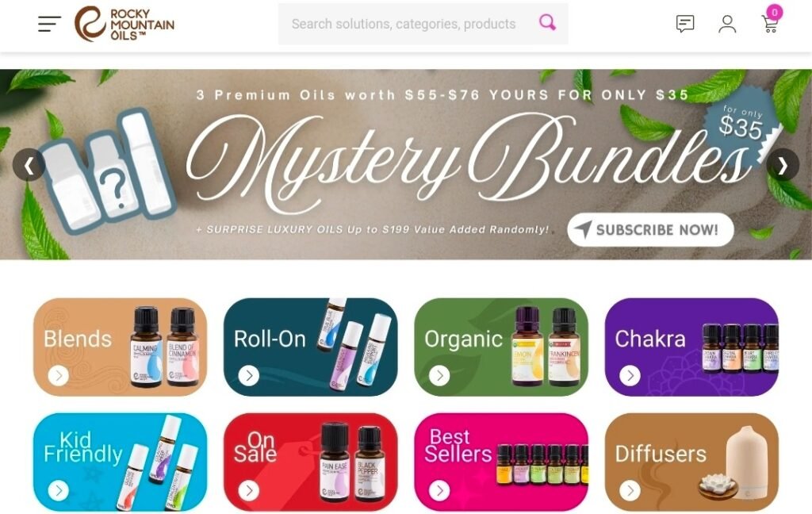
Task: Open the user account icon
Action: click(x=727, y=24)
